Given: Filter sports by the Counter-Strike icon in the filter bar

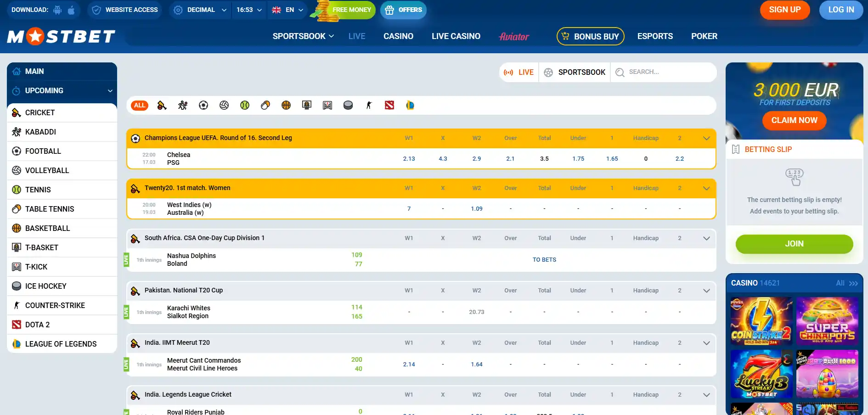Looking at the screenshot, I should click(x=369, y=106).
